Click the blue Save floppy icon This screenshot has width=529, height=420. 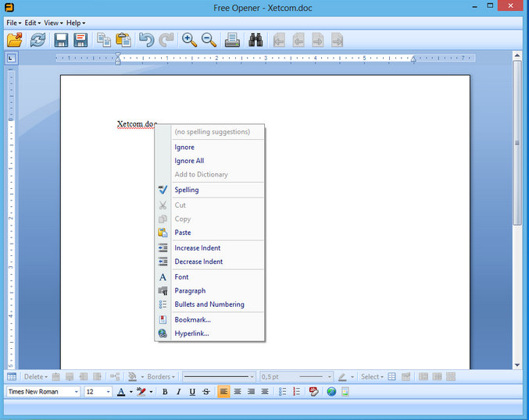61,40
